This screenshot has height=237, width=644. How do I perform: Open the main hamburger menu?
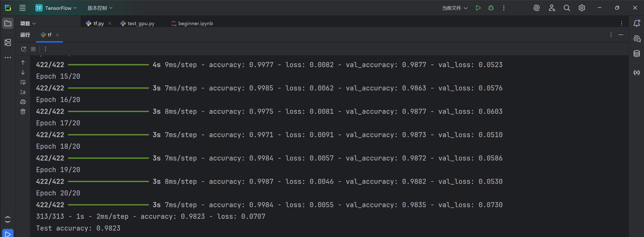(x=23, y=8)
